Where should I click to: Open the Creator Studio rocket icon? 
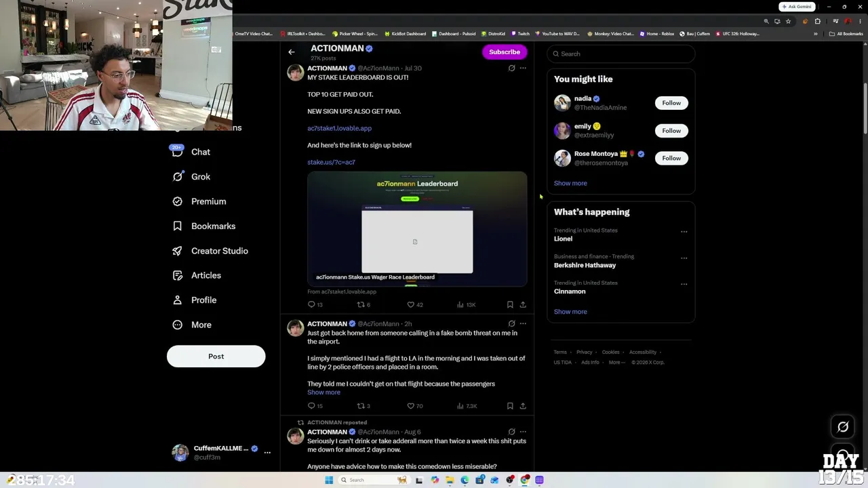(x=178, y=251)
